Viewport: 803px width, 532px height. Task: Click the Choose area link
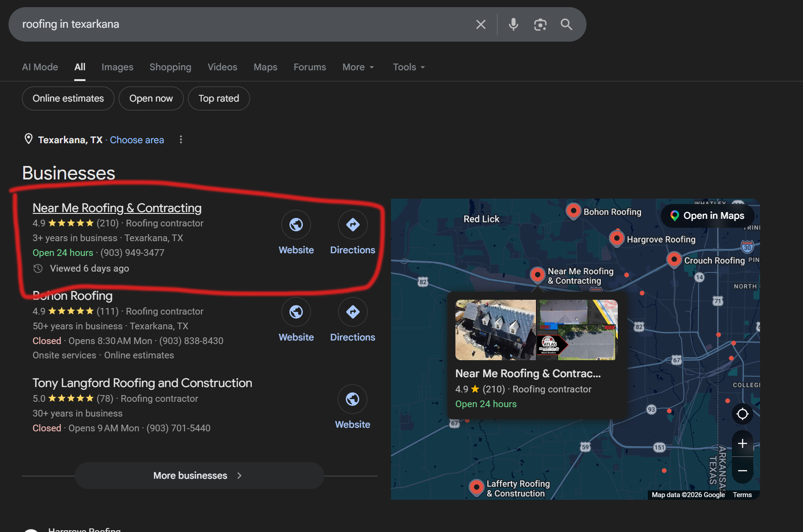pos(137,140)
